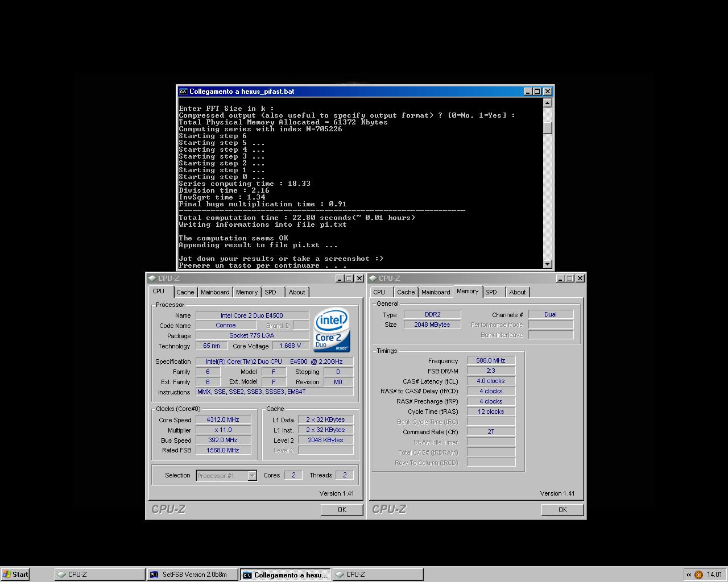Open CPU tab in right CPU-Z window

(379, 292)
